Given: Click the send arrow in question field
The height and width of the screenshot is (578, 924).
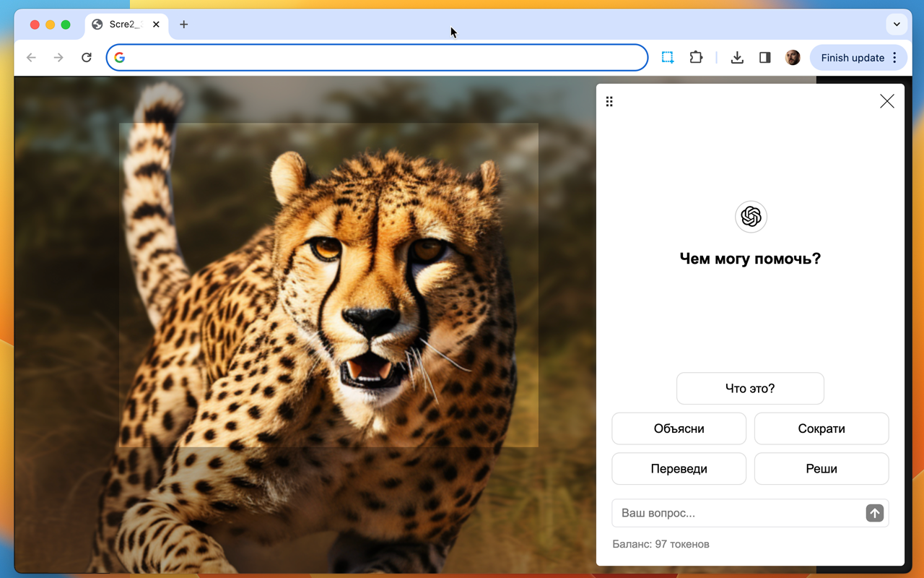Looking at the screenshot, I should (x=874, y=513).
